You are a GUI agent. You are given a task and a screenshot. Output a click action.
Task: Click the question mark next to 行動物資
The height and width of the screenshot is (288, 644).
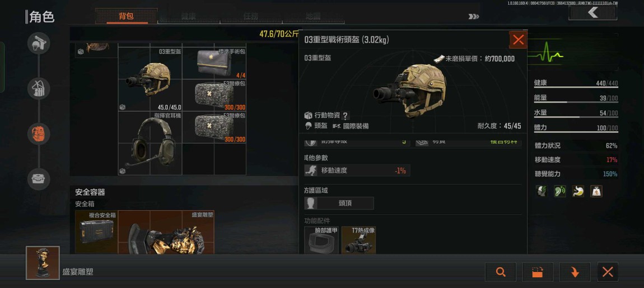[x=346, y=116]
